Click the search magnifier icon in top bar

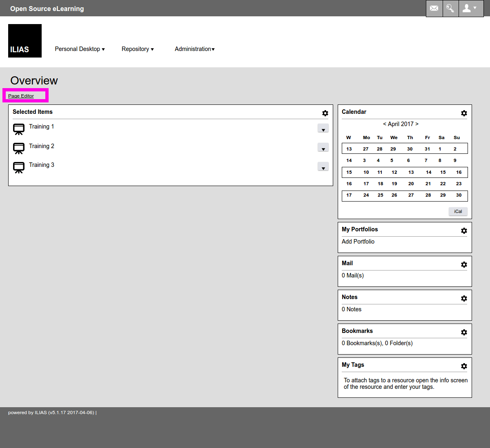pyautogui.click(x=450, y=8)
